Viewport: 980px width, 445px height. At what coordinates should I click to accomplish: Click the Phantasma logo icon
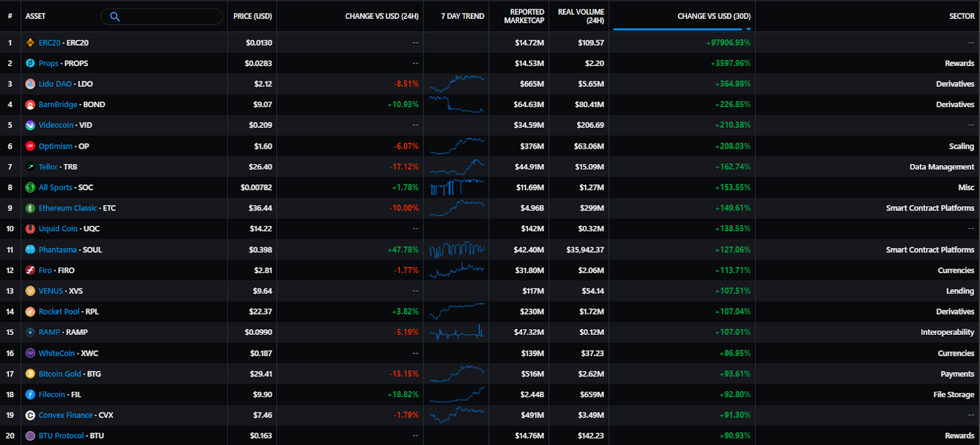click(x=30, y=250)
